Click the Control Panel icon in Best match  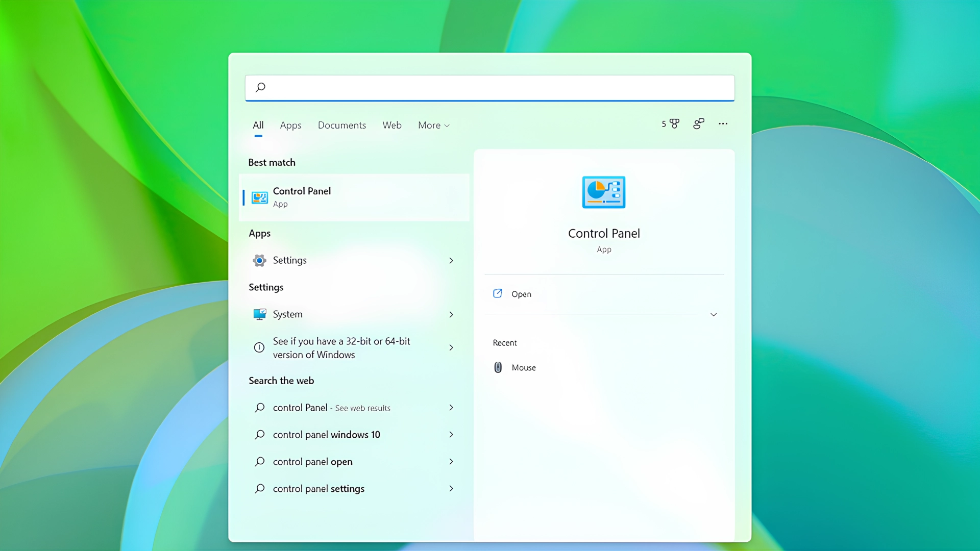pos(260,197)
